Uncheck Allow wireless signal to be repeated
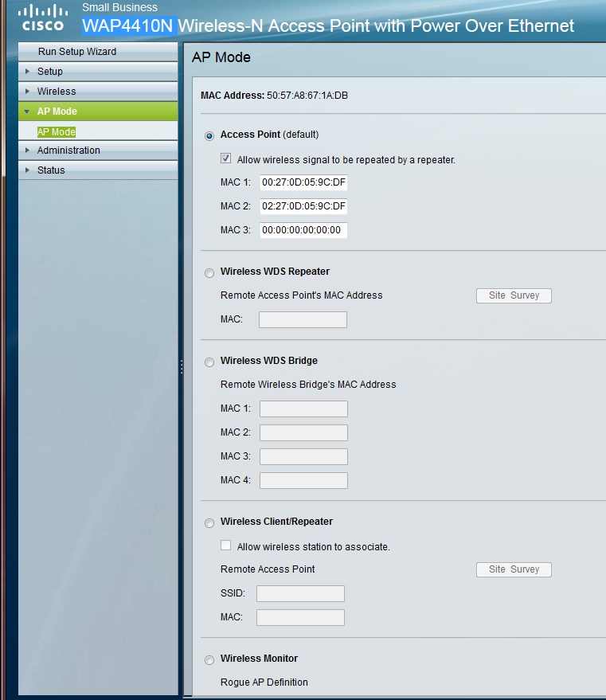 (226, 158)
